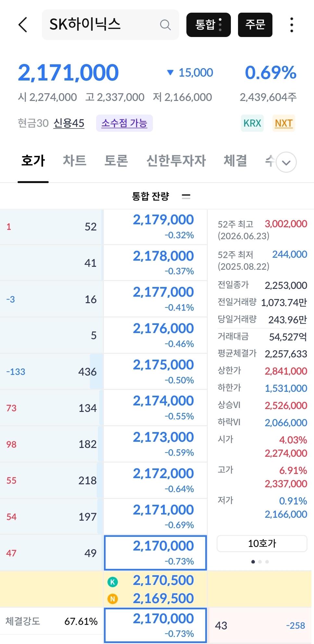Image resolution: width=314 pixels, height=644 pixels.
Task: Select the 2,175,000 ask price row
Action: tap(155, 371)
